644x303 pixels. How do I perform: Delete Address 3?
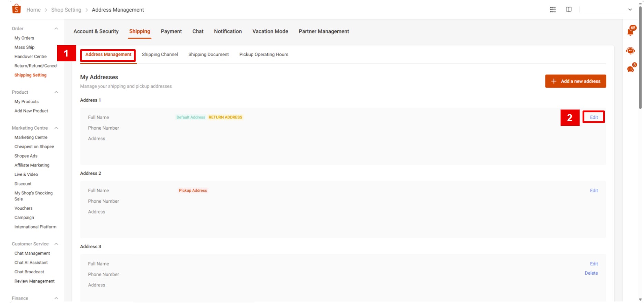[591, 273]
